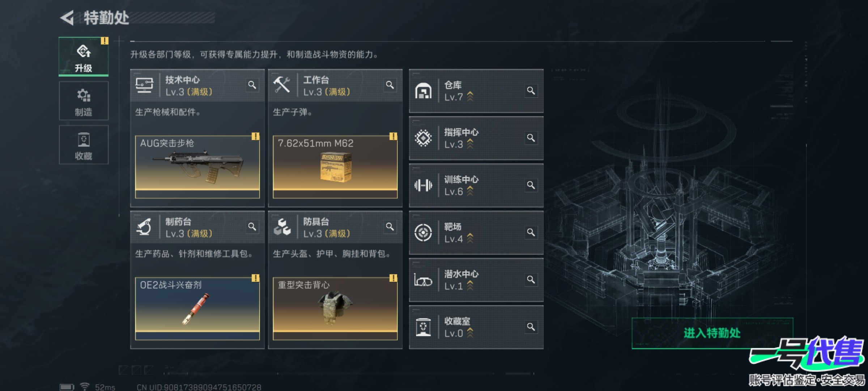Open the 重型突击背心 armor card
The image size is (868, 391).
(x=335, y=308)
